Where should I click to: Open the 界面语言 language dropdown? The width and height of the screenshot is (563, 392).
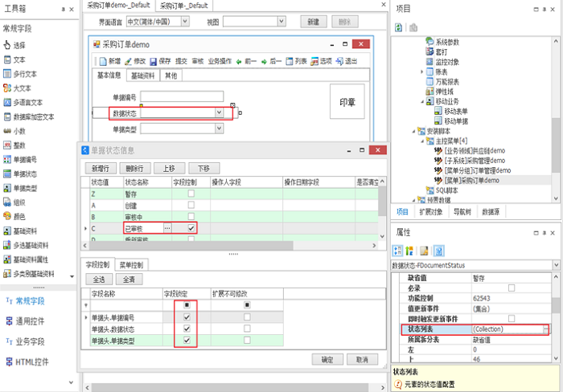click(x=186, y=21)
